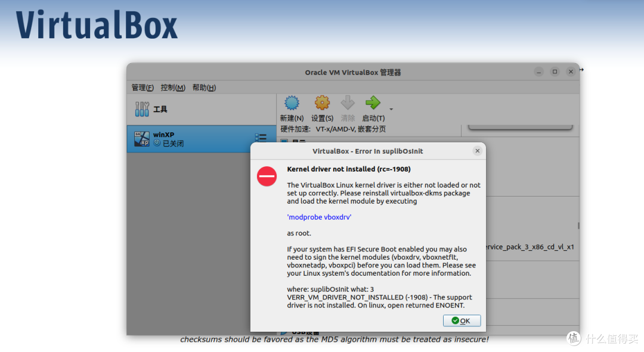Click the red error stop icon in dialog

click(x=266, y=176)
